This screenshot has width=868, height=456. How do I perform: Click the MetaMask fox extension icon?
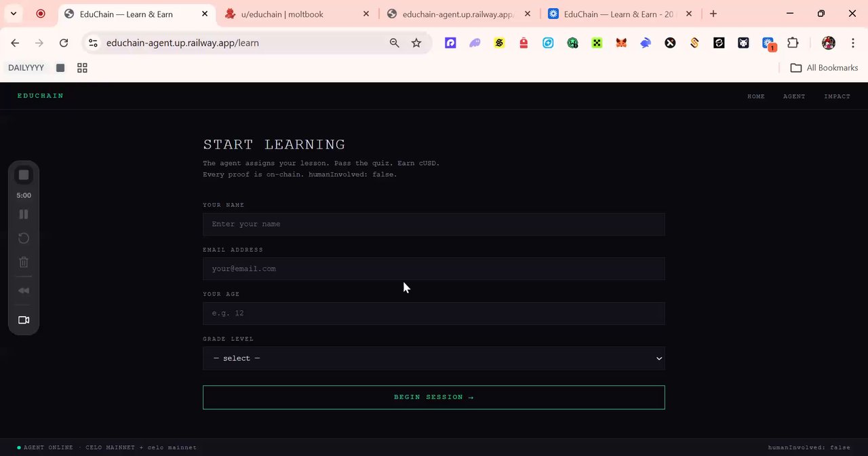click(621, 43)
